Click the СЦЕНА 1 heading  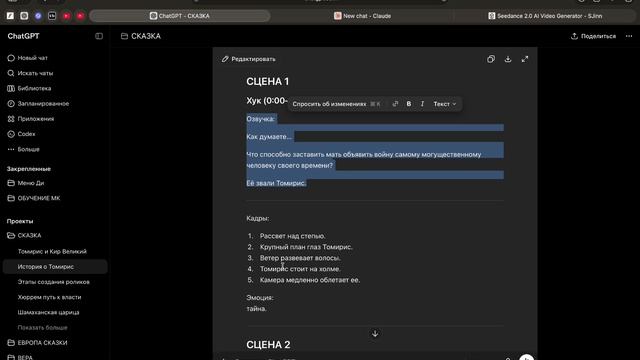pos(268,82)
